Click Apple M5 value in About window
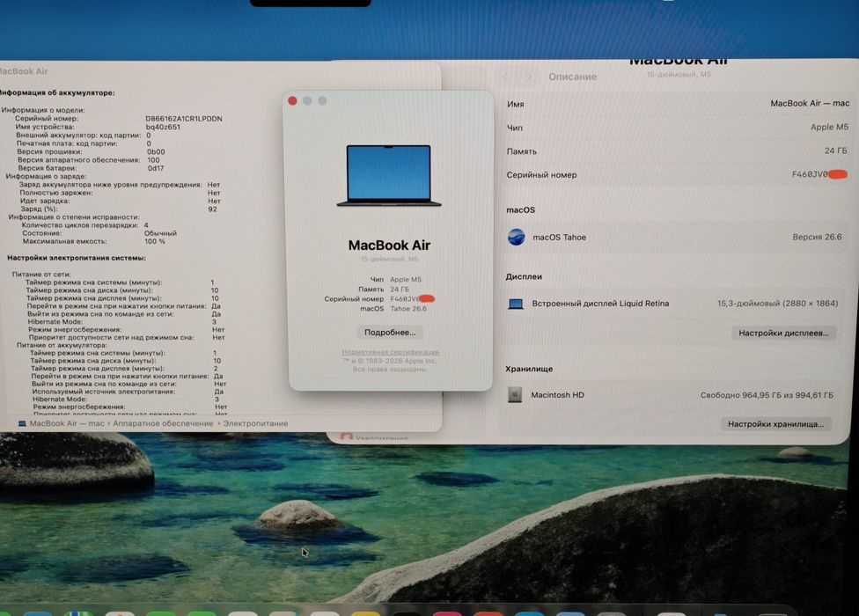Image resolution: width=859 pixels, height=616 pixels. coord(406,279)
